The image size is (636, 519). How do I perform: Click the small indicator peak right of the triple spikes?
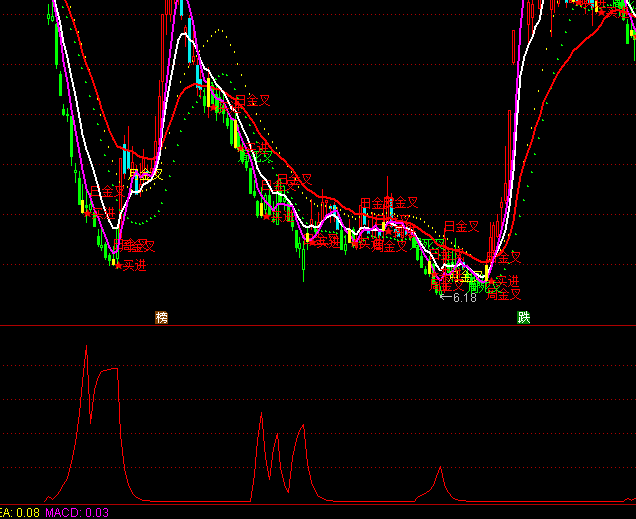439,468
